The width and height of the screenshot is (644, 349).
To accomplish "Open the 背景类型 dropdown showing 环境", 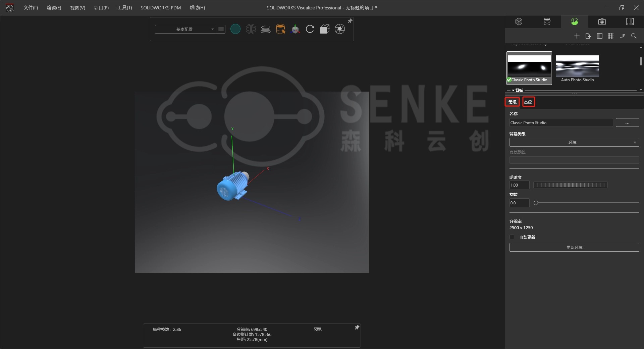I will point(574,142).
